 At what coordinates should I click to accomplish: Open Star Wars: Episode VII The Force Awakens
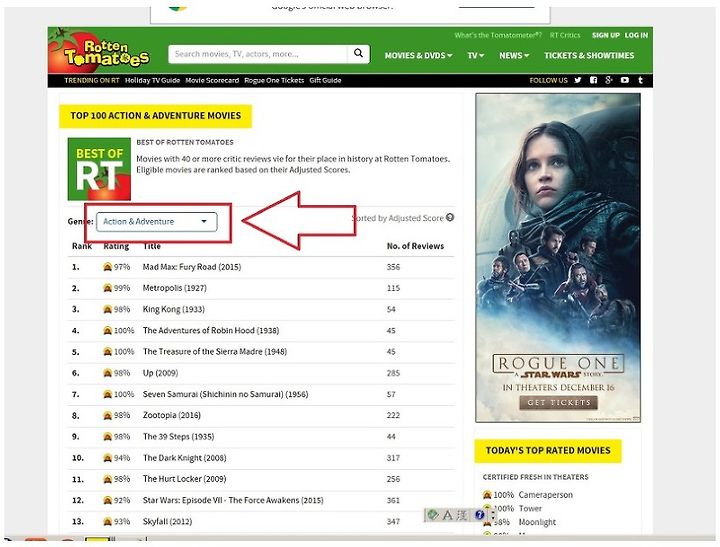coord(233,500)
